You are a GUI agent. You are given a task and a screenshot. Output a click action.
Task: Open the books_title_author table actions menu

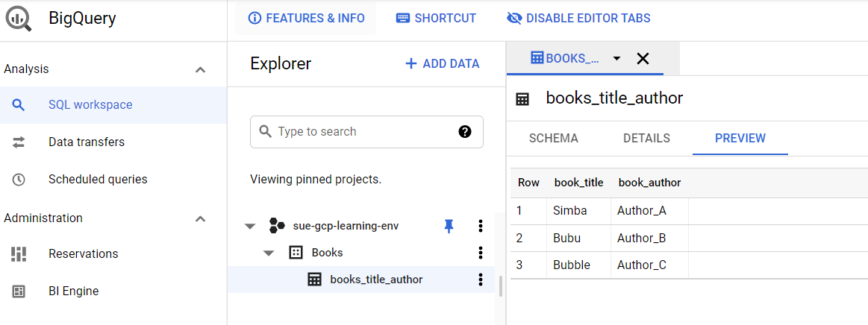[481, 280]
